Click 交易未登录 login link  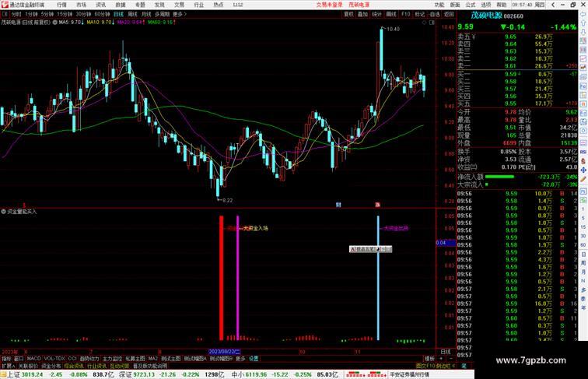[329, 5]
